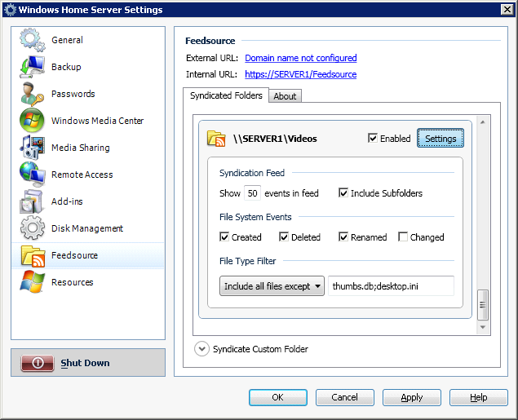Switch to the About tab
This screenshot has width=518, height=420.
(285, 96)
